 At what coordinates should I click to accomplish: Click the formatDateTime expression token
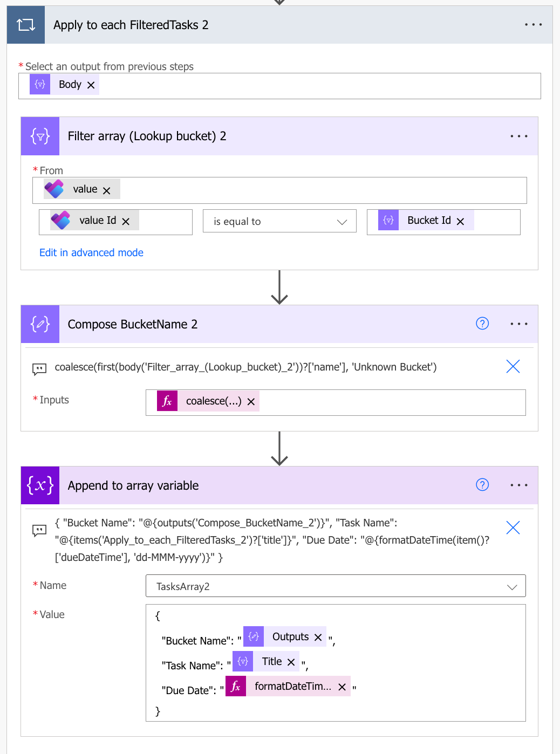[288, 686]
